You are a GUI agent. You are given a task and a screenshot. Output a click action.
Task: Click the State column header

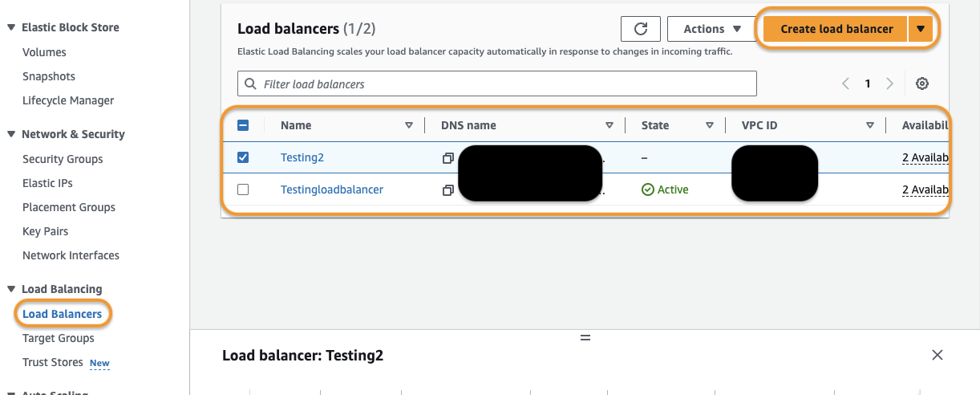point(655,125)
